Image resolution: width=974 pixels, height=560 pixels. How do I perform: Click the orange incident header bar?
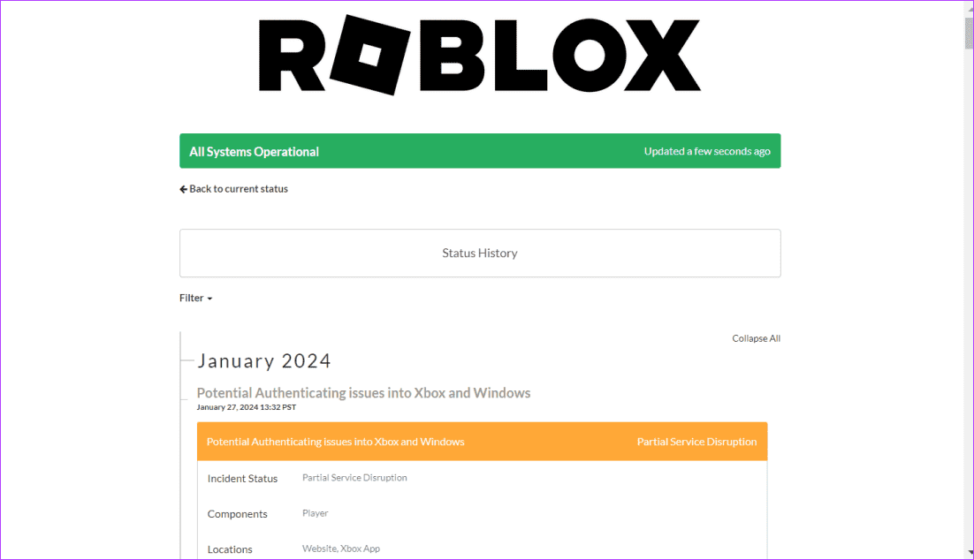tap(482, 442)
